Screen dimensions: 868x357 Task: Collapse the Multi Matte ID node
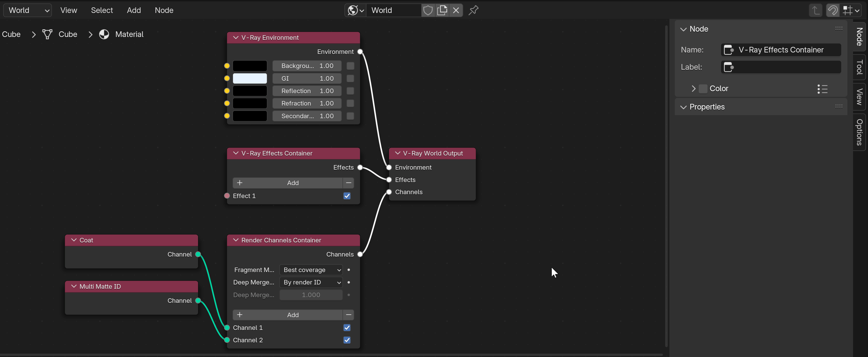pos(74,286)
